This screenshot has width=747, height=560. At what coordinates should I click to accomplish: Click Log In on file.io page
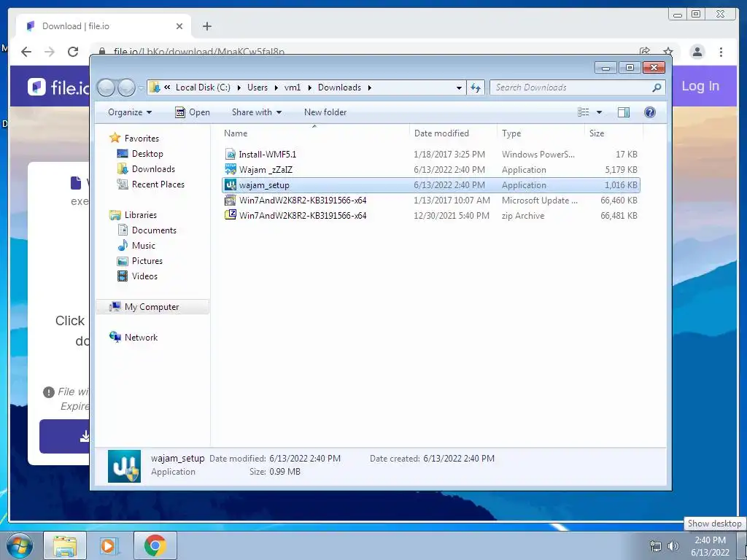700,86
